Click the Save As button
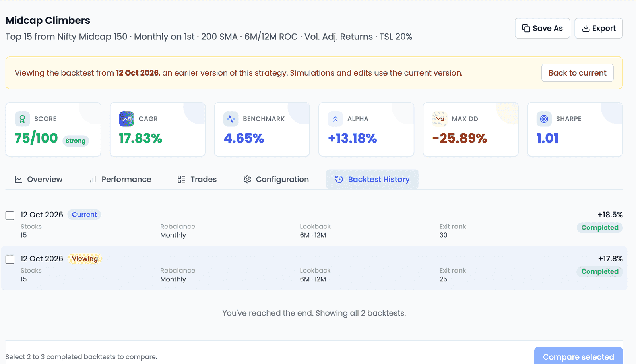This screenshot has width=636, height=364. click(542, 28)
